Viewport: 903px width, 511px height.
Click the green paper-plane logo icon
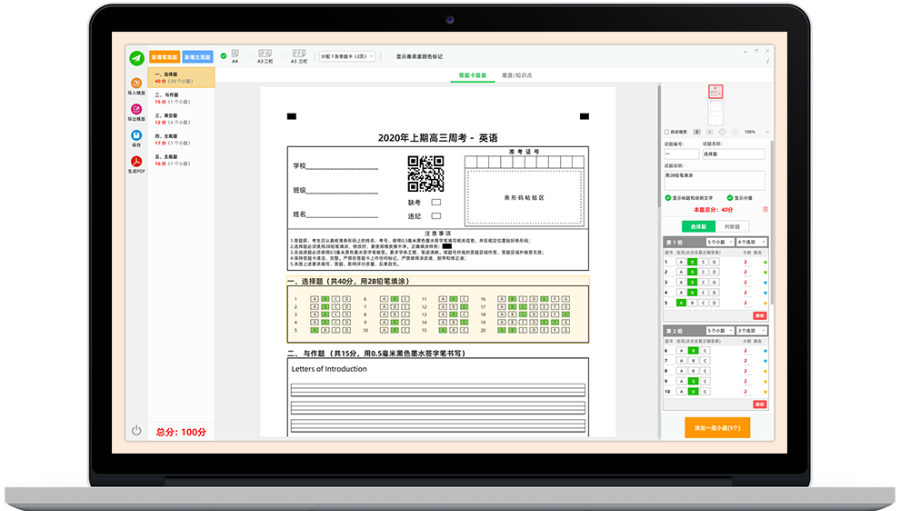point(137,58)
